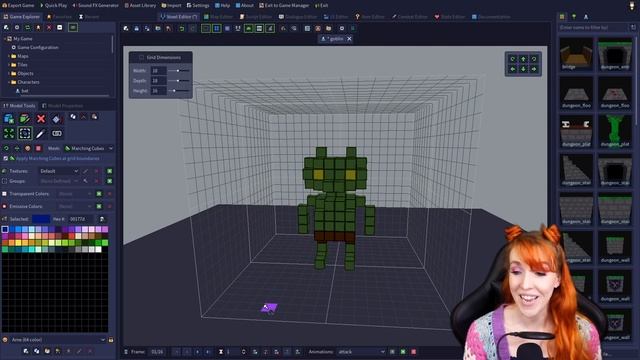Select the blue diamond fill tool
This screenshot has width=640, height=360.
point(56,119)
